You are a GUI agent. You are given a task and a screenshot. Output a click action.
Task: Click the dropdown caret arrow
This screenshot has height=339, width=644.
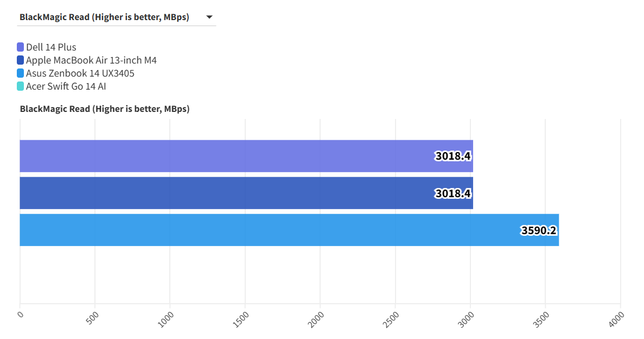pos(209,17)
